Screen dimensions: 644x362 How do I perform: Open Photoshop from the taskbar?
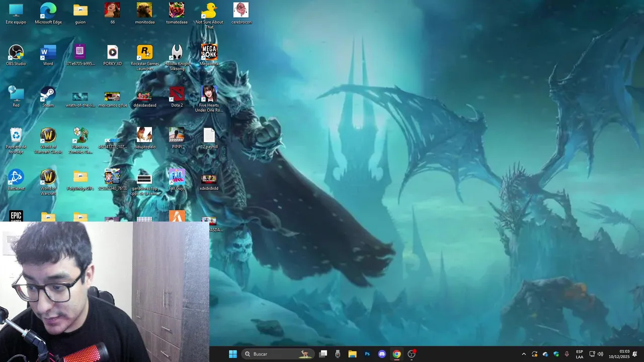tap(367, 354)
